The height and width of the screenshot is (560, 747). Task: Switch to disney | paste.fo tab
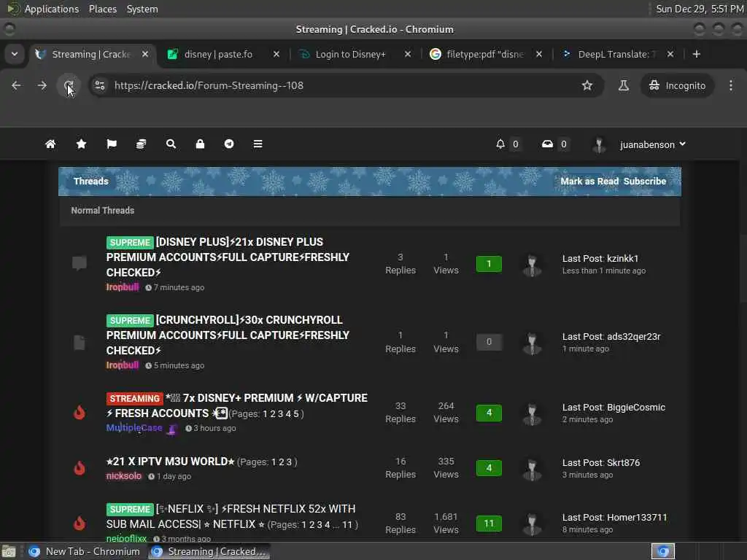[x=219, y=54]
